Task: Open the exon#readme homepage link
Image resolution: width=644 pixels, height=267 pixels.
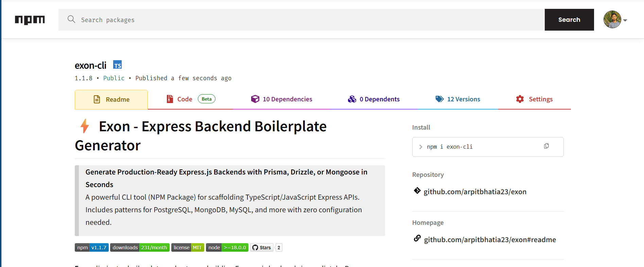Action: point(490,240)
